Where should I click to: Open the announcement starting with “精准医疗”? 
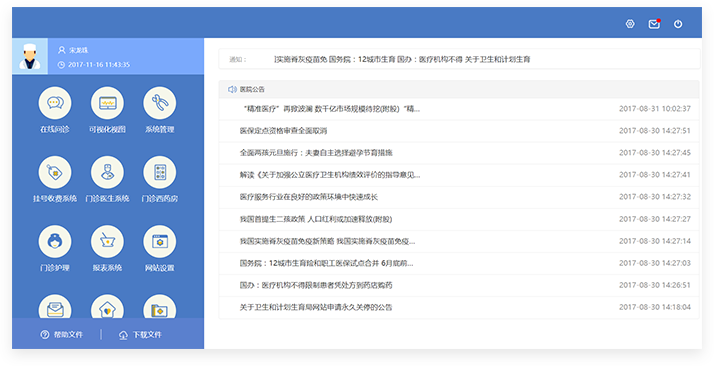[332, 109]
